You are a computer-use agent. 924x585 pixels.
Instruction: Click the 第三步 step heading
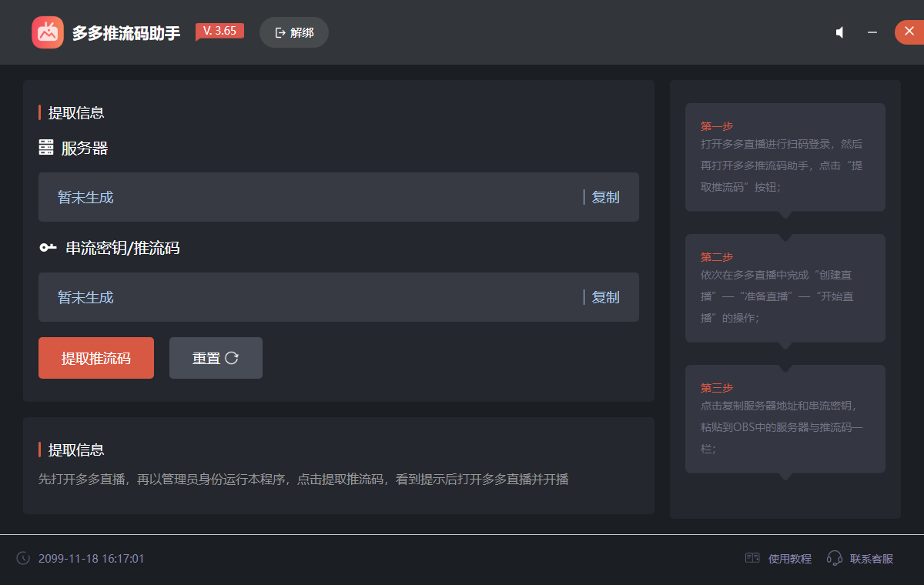pyautogui.click(x=717, y=388)
